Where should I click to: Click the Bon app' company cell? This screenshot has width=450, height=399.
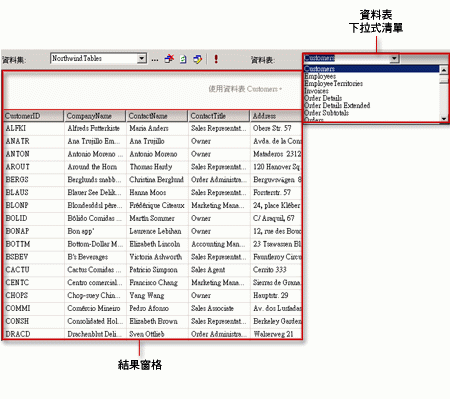point(95,231)
